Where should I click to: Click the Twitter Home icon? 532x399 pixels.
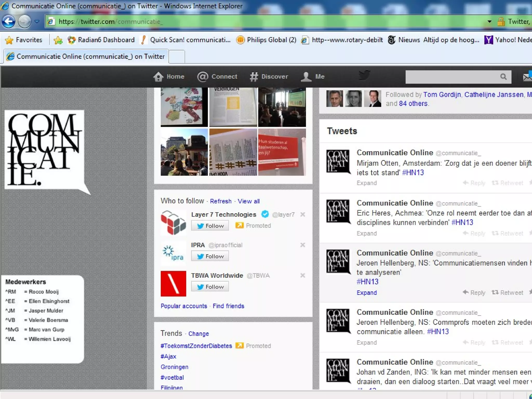[x=158, y=77]
